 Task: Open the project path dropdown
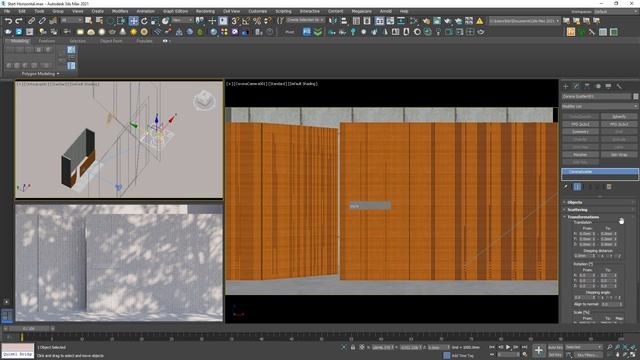click(524, 21)
